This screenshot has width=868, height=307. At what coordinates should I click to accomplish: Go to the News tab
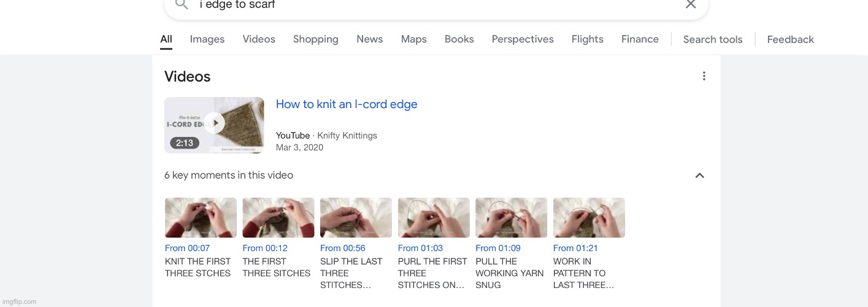[x=369, y=39]
